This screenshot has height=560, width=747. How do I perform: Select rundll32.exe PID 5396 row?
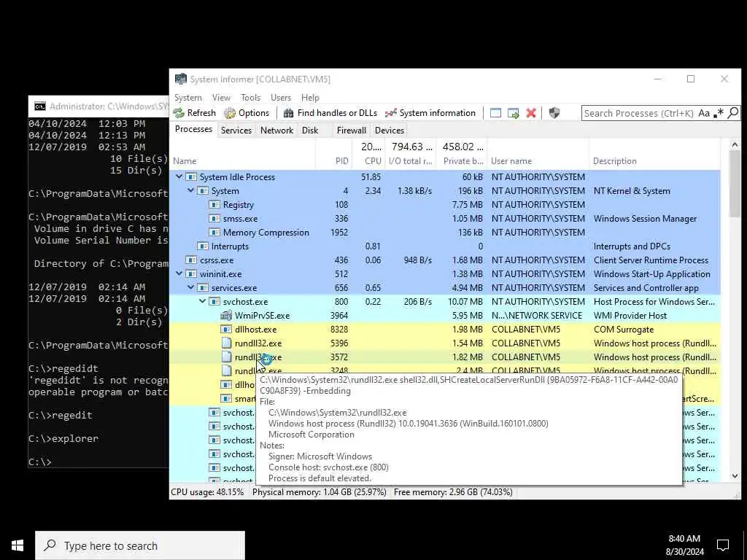pos(445,343)
